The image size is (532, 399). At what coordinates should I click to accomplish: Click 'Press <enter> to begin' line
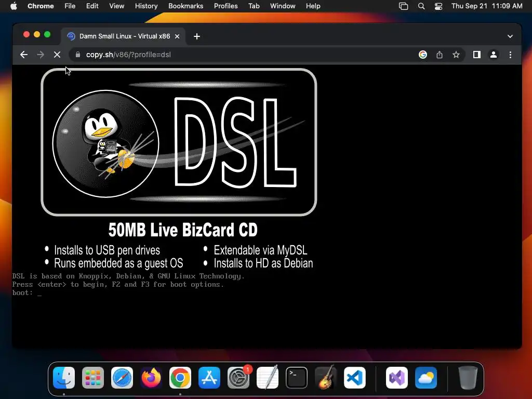tap(118, 284)
